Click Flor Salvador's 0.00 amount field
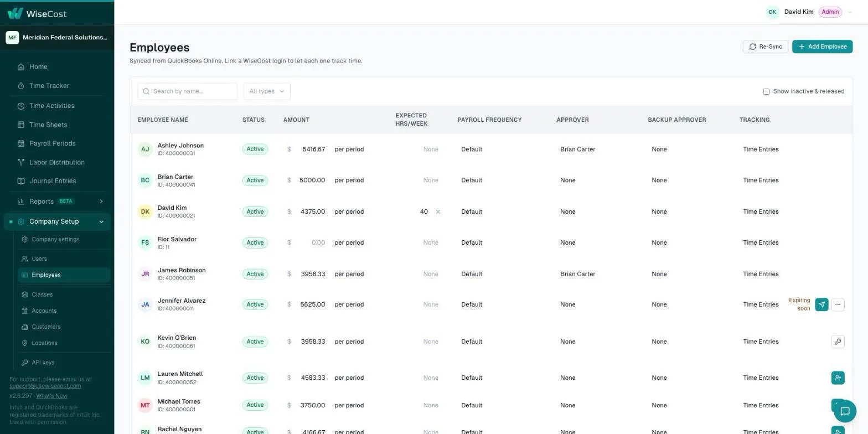The width and height of the screenshot is (868, 434). click(318, 242)
